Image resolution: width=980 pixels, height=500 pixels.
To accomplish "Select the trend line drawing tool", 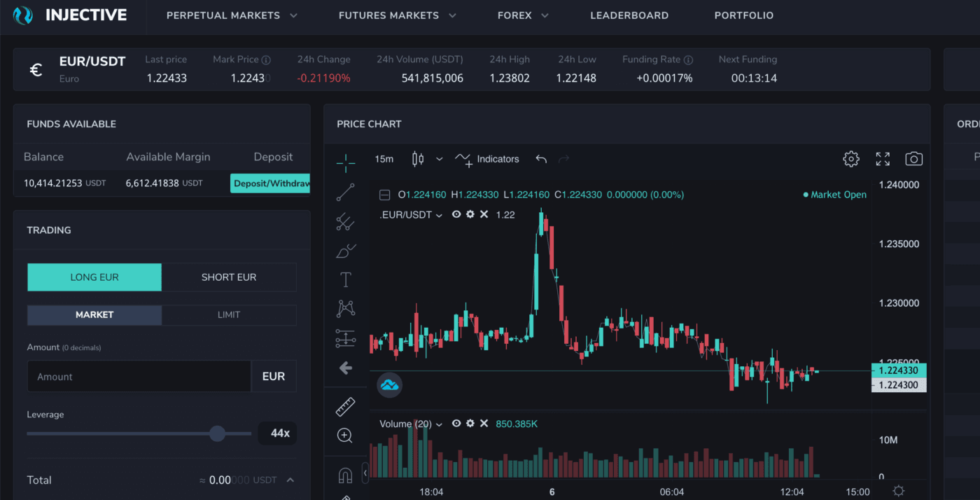I will tap(345, 193).
